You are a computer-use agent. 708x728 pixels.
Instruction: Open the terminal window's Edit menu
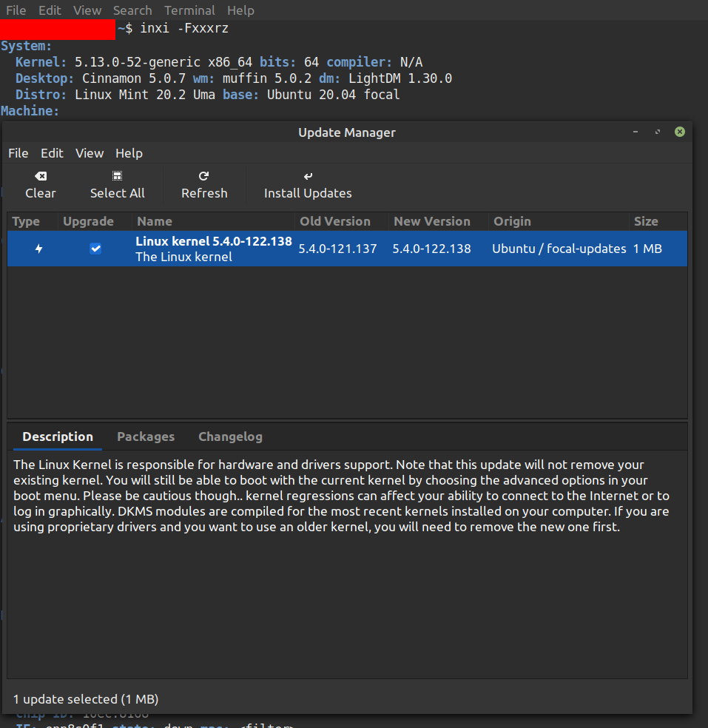pyautogui.click(x=50, y=10)
